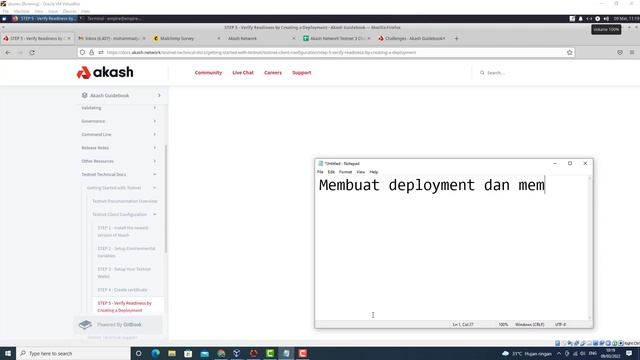Click the Akash logo in the header
The height and width of the screenshot is (360, 640).
tap(105, 72)
